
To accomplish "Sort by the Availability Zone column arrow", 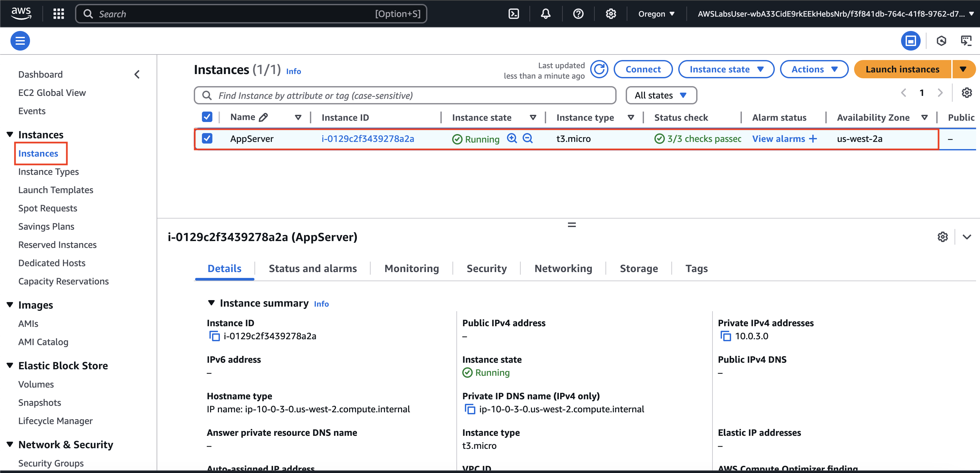I will click(924, 117).
